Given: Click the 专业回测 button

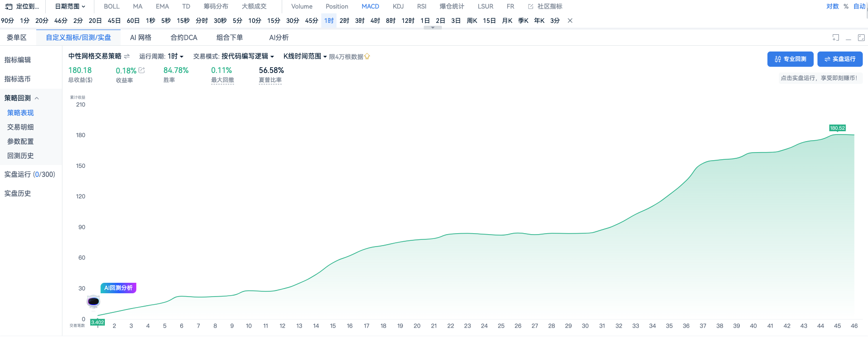Looking at the screenshot, I should (x=790, y=59).
